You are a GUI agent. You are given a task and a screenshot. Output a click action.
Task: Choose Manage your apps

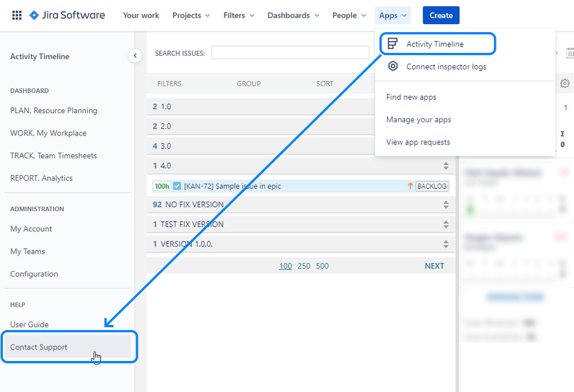coord(465,119)
